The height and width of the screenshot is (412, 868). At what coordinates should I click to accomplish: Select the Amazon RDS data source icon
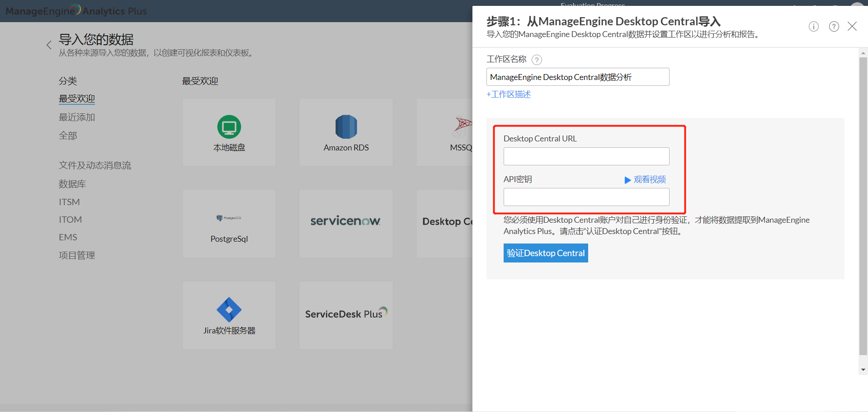[346, 127]
